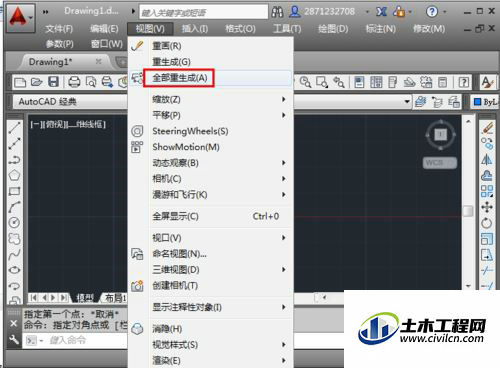The width and height of the screenshot is (500, 368).
Task: Select the Move tool
Action: [487, 207]
